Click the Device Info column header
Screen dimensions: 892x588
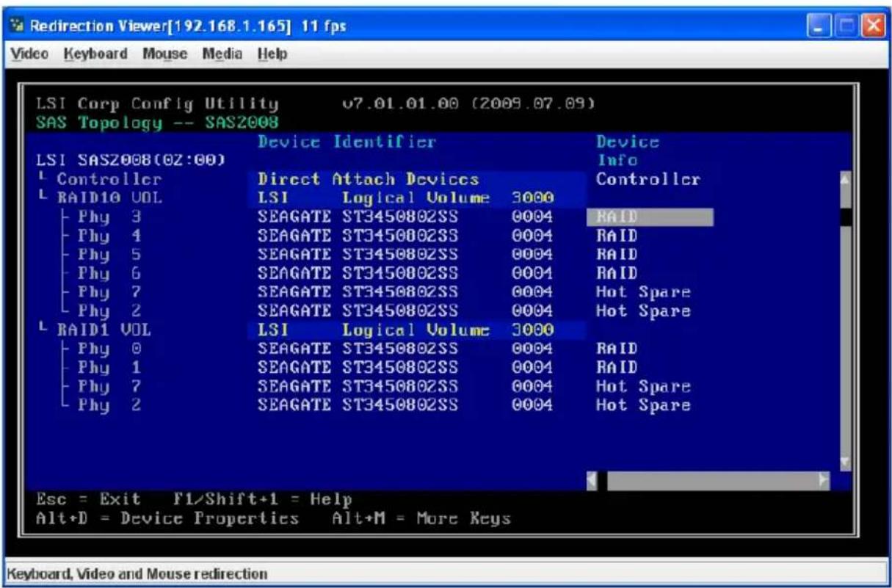click(x=628, y=150)
